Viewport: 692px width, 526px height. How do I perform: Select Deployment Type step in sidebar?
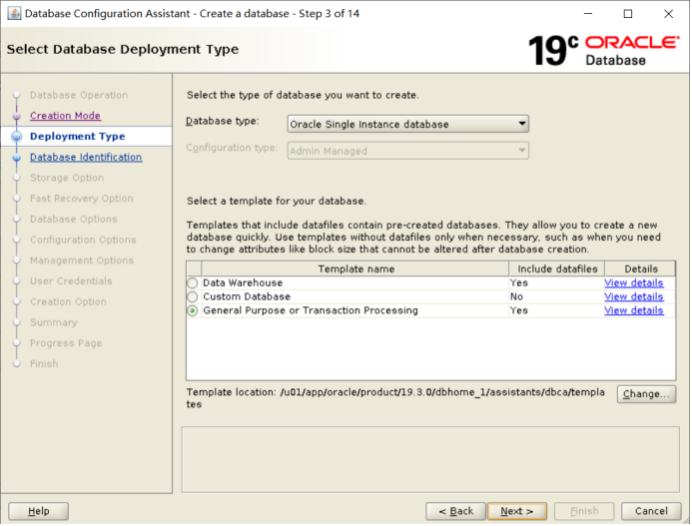78,136
